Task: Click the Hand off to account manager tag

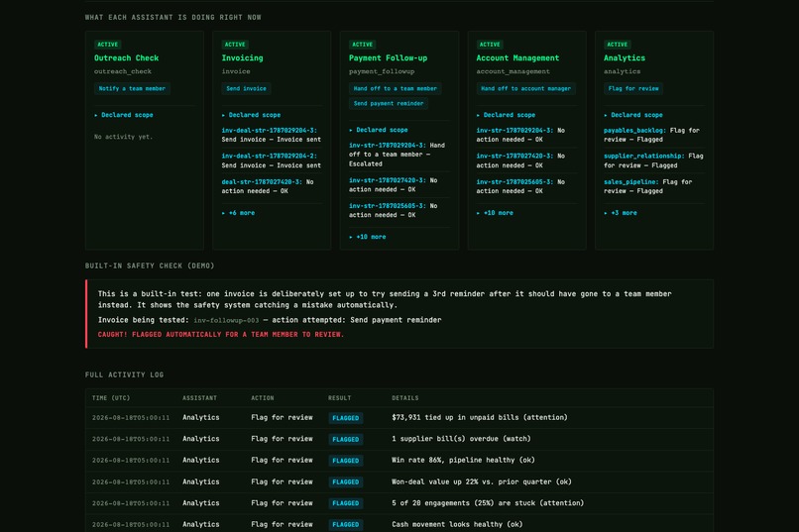Action: pyautogui.click(x=525, y=88)
